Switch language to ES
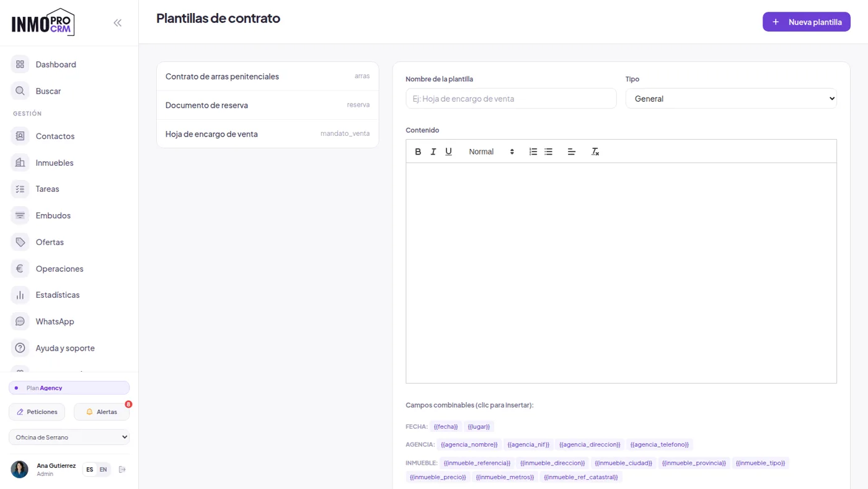This screenshot has width=868, height=489. click(90, 469)
